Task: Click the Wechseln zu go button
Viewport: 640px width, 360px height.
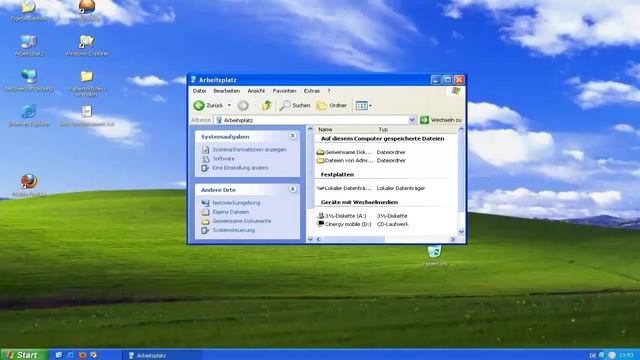Action: pos(441,120)
